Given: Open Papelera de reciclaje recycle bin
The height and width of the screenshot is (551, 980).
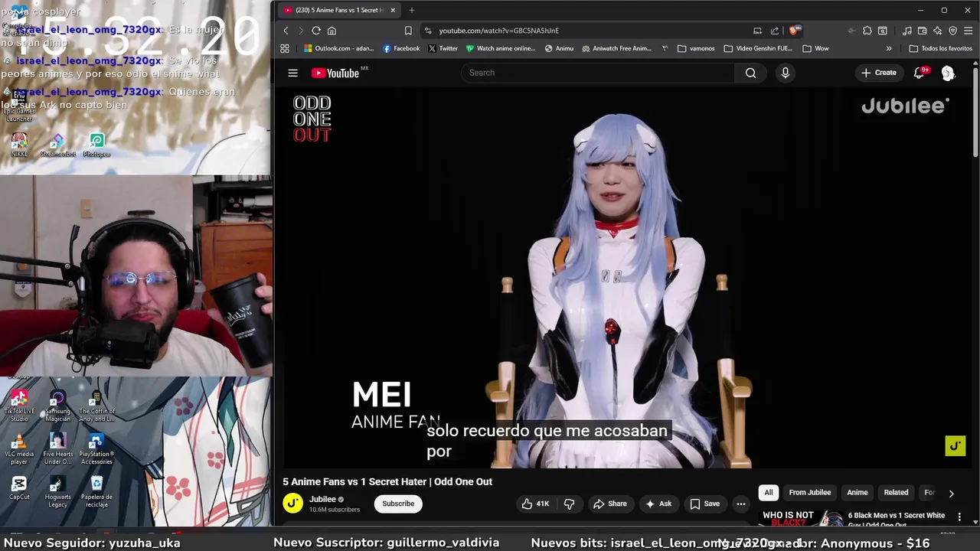Looking at the screenshot, I should coord(96,491).
